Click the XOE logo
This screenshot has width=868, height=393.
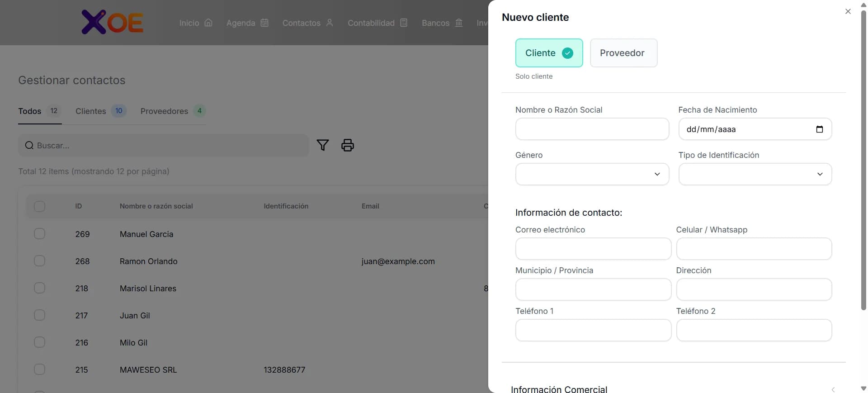point(112,22)
